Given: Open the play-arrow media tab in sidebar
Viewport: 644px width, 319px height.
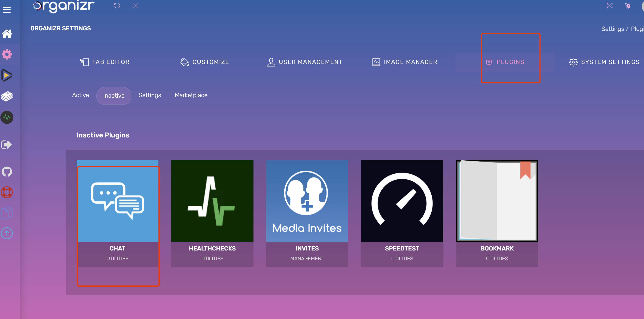Looking at the screenshot, I should point(7,75).
